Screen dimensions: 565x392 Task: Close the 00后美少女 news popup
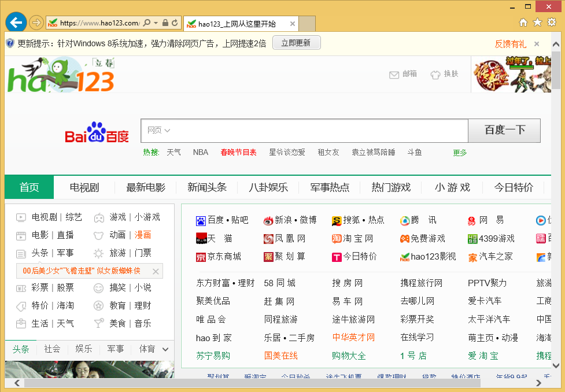point(156,272)
